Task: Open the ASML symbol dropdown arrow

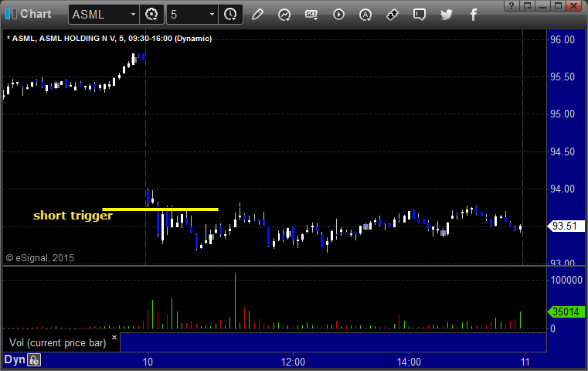Action: tap(133, 15)
